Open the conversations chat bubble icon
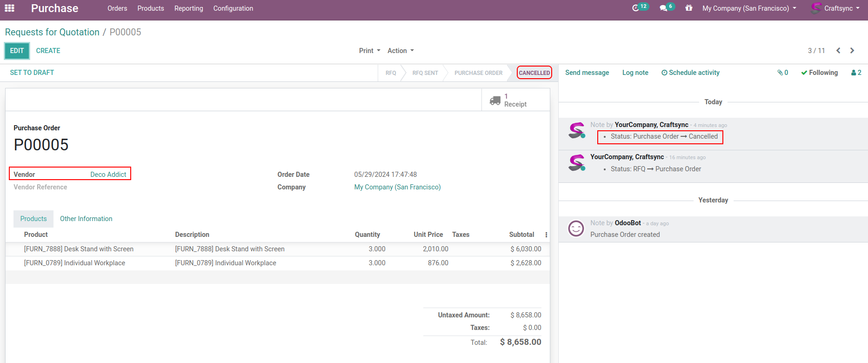Screen dimensions: 868x363 coord(664,8)
